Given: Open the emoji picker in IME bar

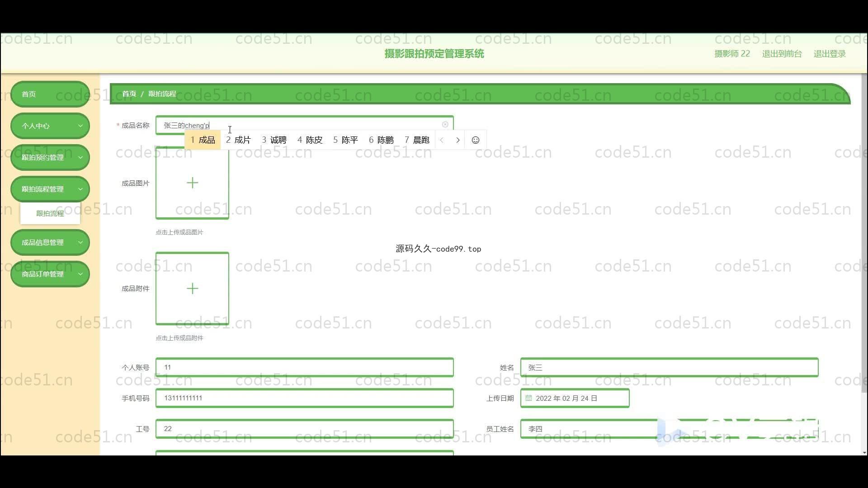Looking at the screenshot, I should click(475, 140).
